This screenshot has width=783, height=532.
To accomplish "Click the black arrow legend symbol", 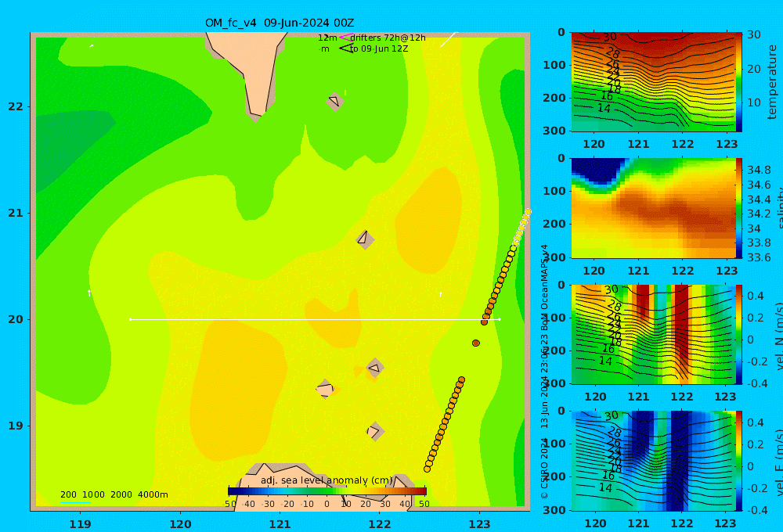I will 346,49.
